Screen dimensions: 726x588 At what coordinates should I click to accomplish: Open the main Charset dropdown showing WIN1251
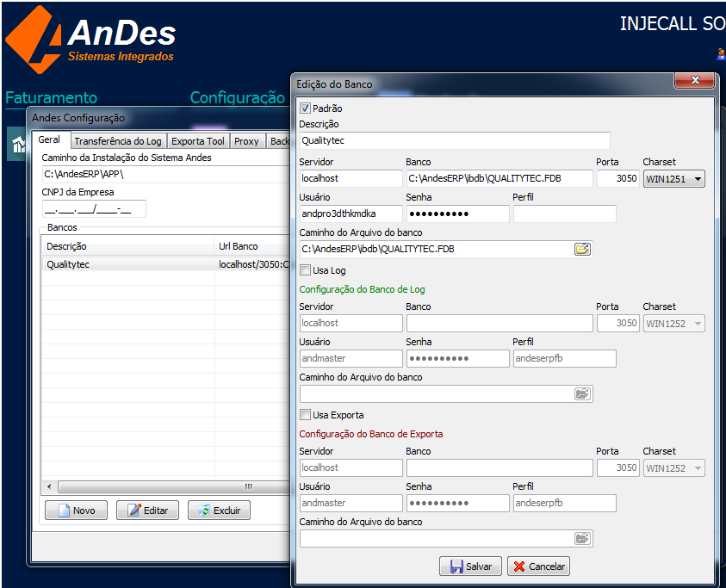pyautogui.click(x=674, y=179)
